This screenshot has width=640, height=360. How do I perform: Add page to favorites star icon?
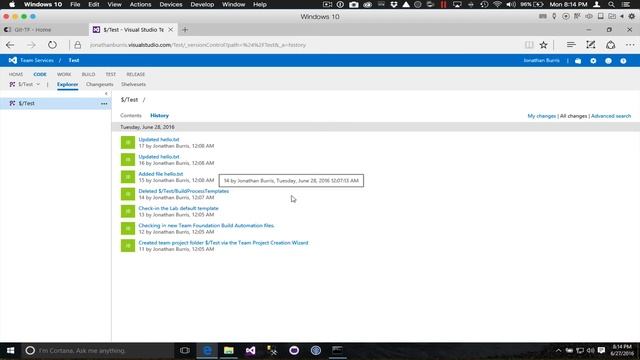point(544,45)
